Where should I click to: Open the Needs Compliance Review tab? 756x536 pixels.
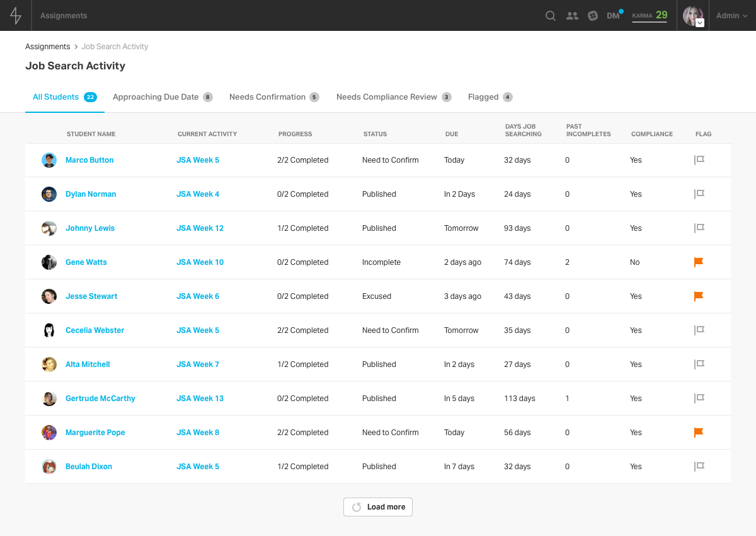[393, 96]
